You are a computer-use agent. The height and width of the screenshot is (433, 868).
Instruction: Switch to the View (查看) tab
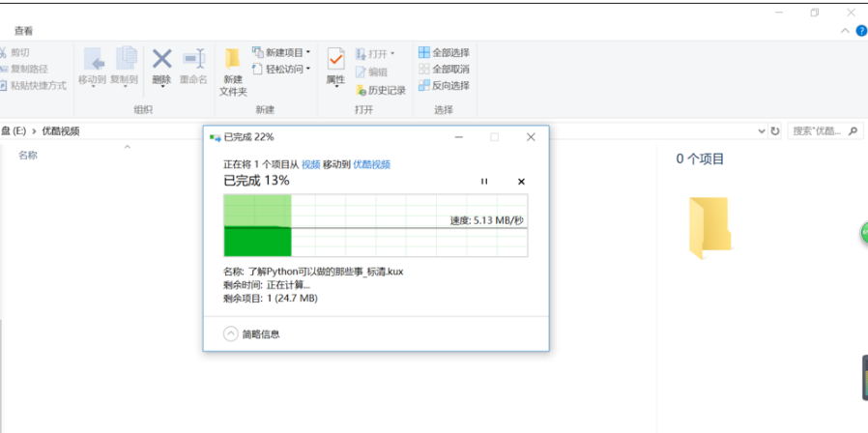coord(24,31)
